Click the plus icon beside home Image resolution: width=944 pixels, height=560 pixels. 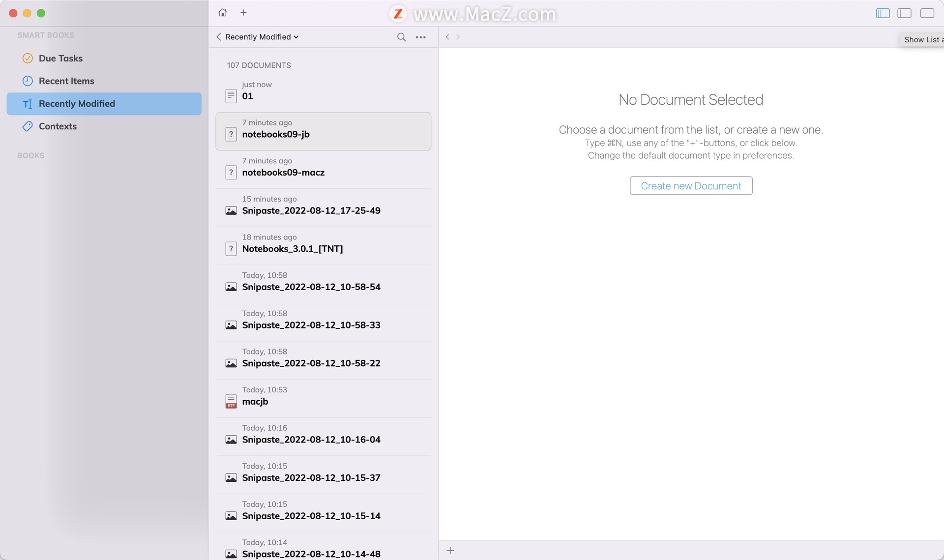(x=243, y=13)
